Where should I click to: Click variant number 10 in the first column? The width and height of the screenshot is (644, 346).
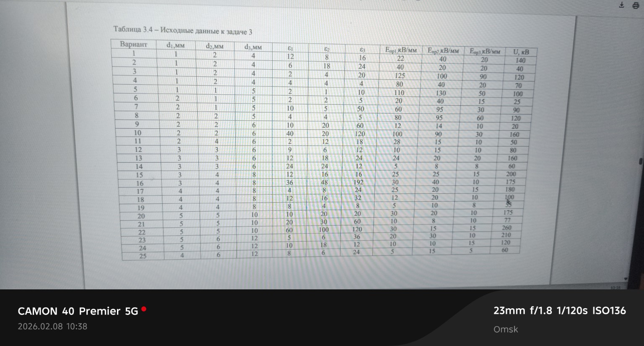pos(138,133)
